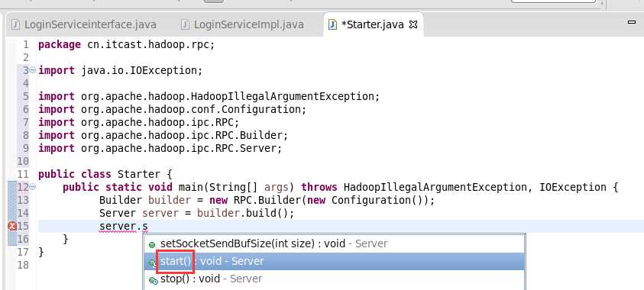Choose setSocketSendBufSize(int size) completion proposal
Screen dimensions: 644x290
[x=334, y=243]
